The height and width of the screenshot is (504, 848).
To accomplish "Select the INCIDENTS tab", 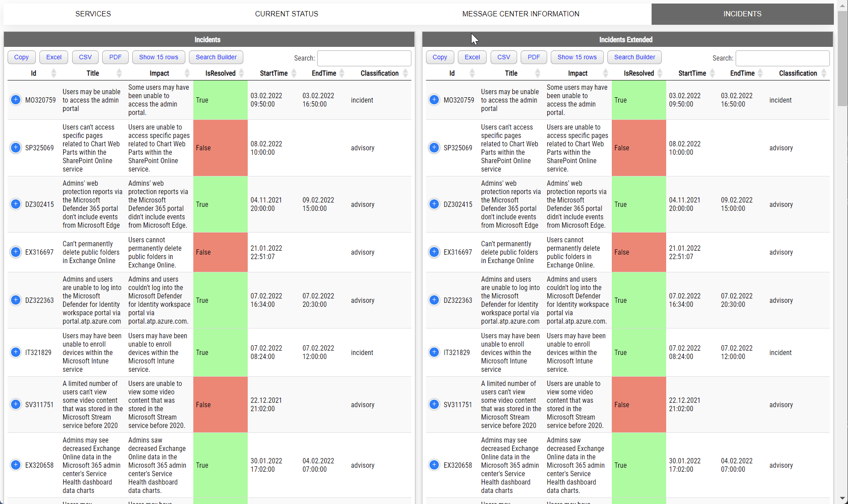I will coord(742,14).
